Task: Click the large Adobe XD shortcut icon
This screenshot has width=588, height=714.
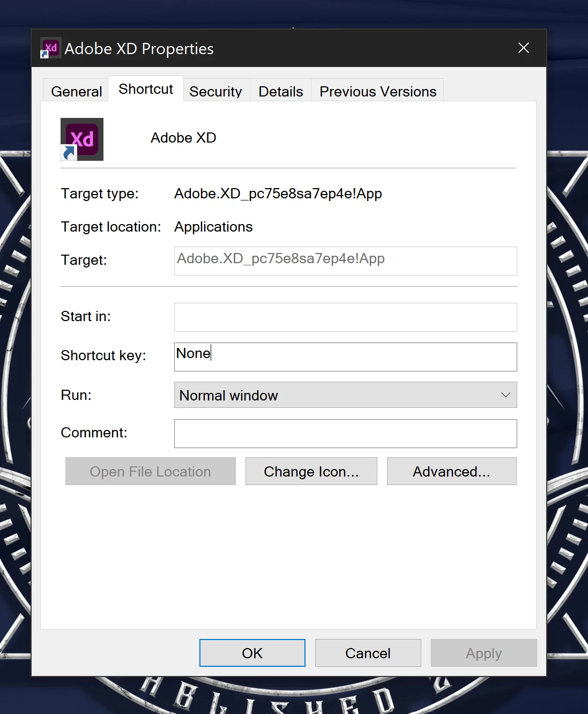Action: click(x=82, y=139)
